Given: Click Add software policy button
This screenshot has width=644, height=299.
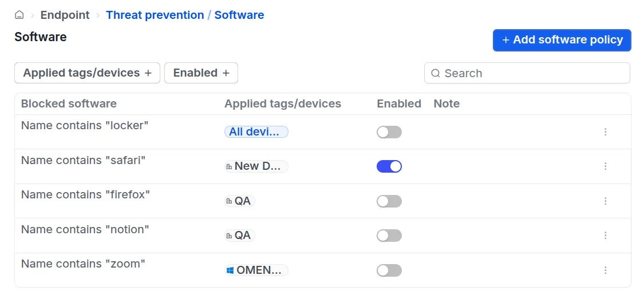Looking at the screenshot, I should click(x=562, y=40).
